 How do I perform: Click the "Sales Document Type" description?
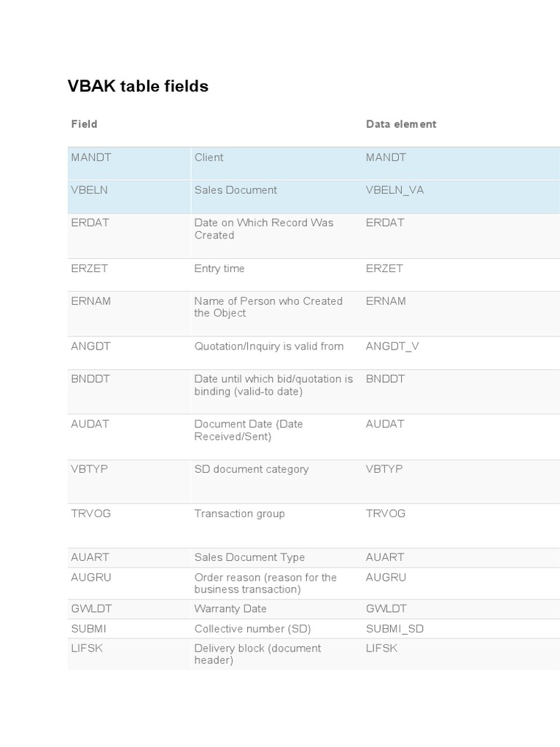[249, 557]
